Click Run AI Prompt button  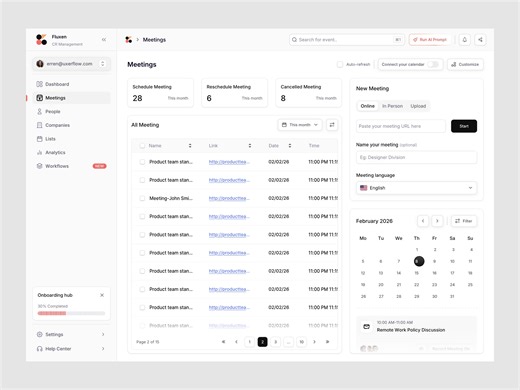tap(430, 40)
